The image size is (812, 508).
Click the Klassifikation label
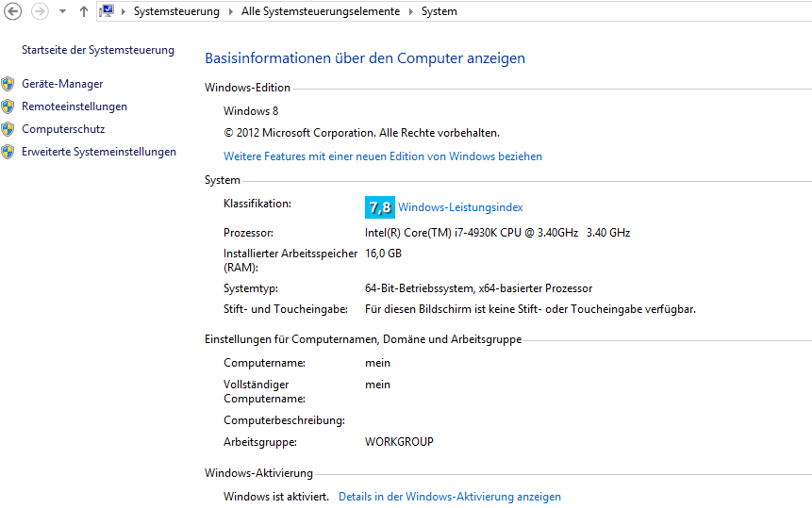tap(257, 204)
